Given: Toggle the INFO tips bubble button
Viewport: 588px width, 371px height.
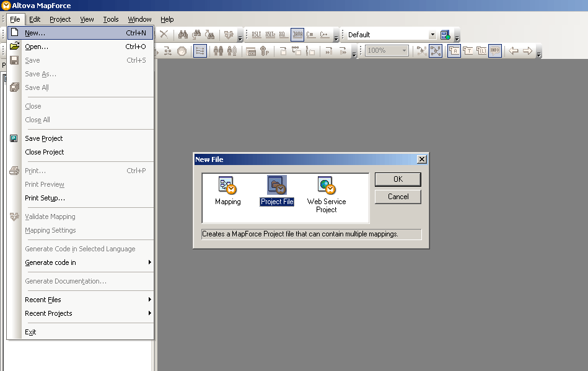Looking at the screenshot, I should 495,51.
